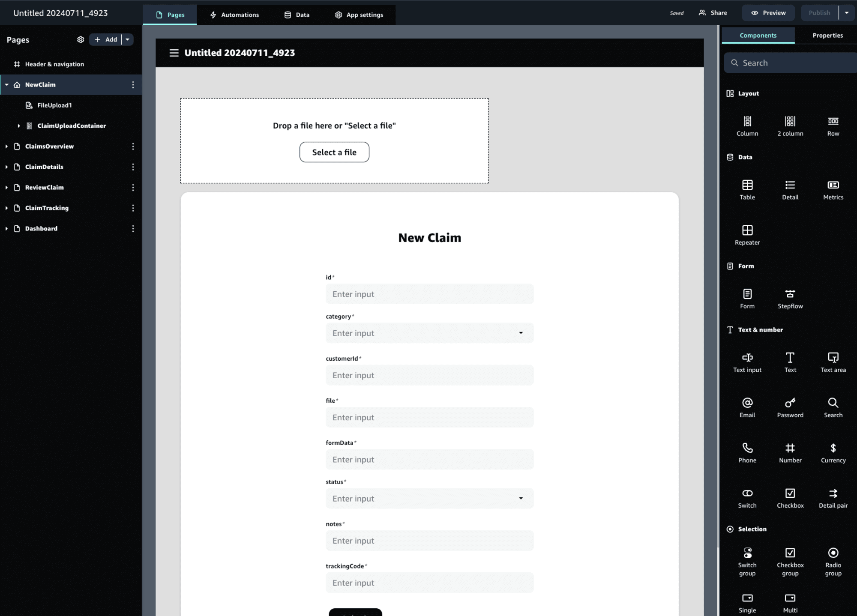Viewport: 857px width, 616px height.
Task: Switch to the Properties panel tab
Action: (x=827, y=36)
